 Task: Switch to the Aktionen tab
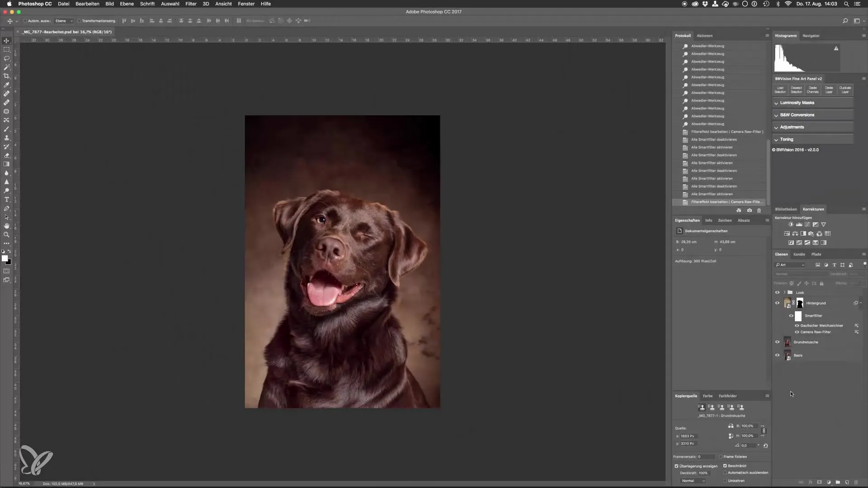tap(704, 36)
